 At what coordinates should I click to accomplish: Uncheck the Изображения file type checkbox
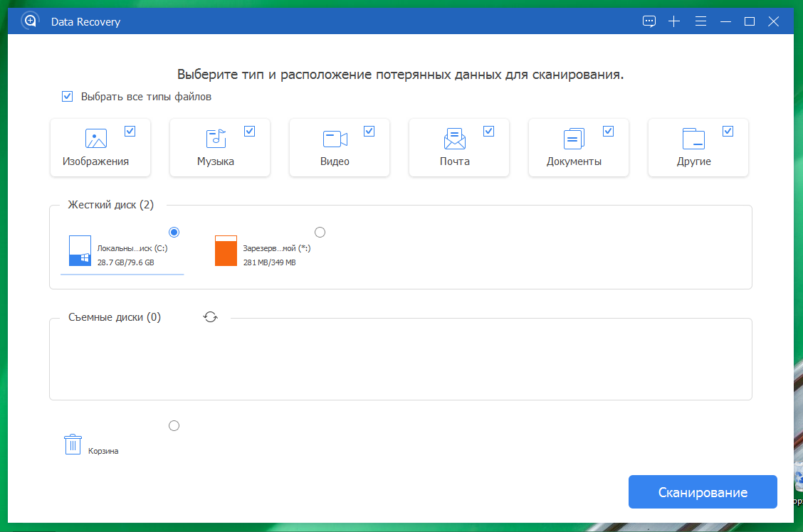tap(130, 131)
